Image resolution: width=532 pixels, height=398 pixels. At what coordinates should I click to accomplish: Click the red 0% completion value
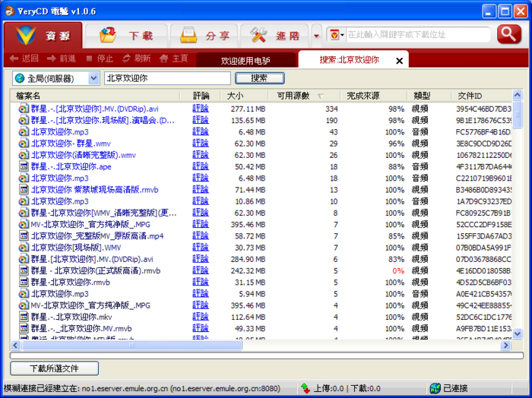point(398,271)
